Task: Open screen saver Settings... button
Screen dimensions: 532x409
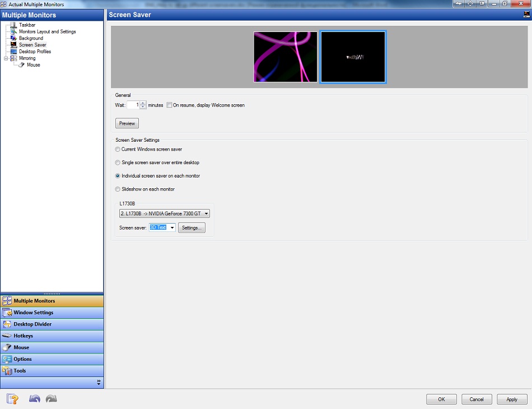Action: pyautogui.click(x=192, y=227)
